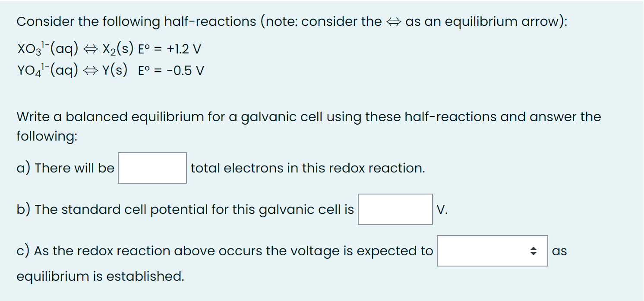Click the standard cell potential answer box
Image resolution: width=644 pixels, height=301 pixels.
click(395, 209)
